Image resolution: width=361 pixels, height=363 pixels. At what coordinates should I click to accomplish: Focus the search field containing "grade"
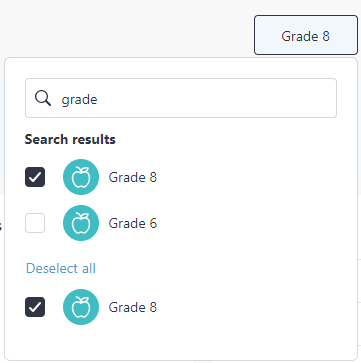[x=181, y=98]
